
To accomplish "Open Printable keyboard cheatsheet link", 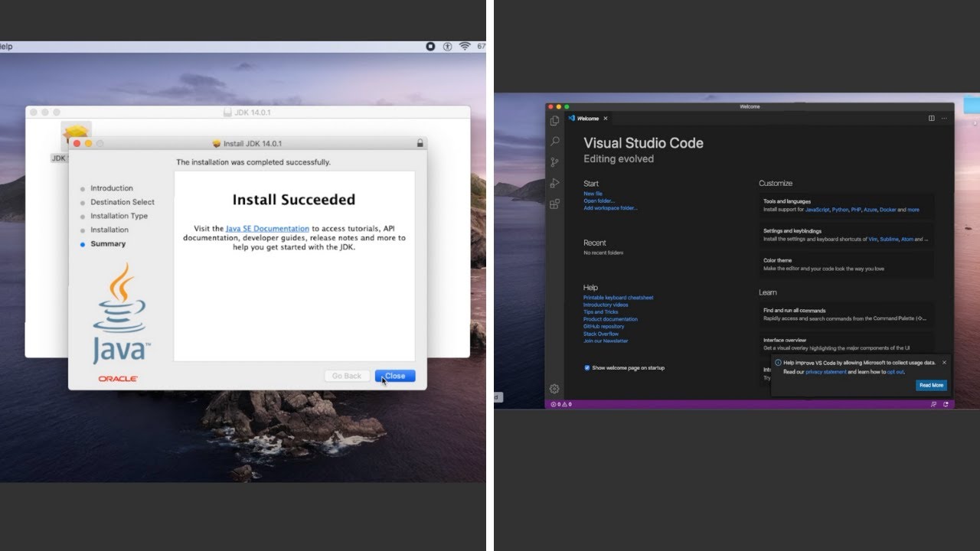I will pyautogui.click(x=619, y=298).
